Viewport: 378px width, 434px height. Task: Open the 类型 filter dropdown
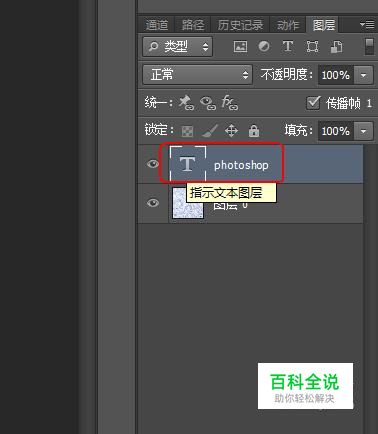click(x=178, y=47)
